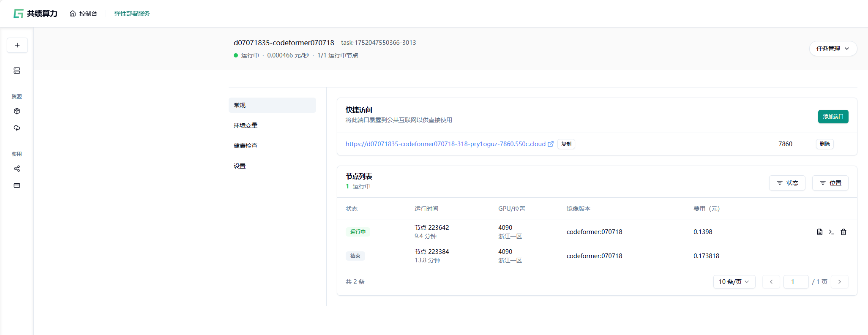Open the 状态 filter
Screen dimensions: 868x335
[787, 183]
